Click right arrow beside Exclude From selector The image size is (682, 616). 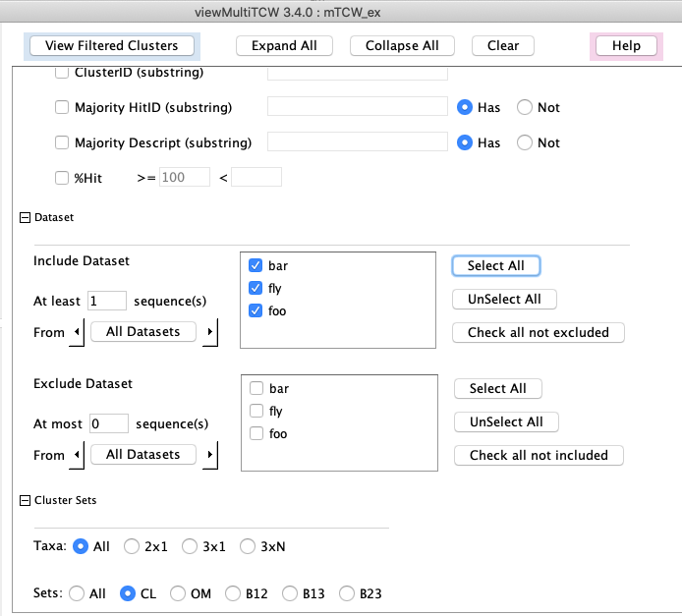(x=210, y=456)
